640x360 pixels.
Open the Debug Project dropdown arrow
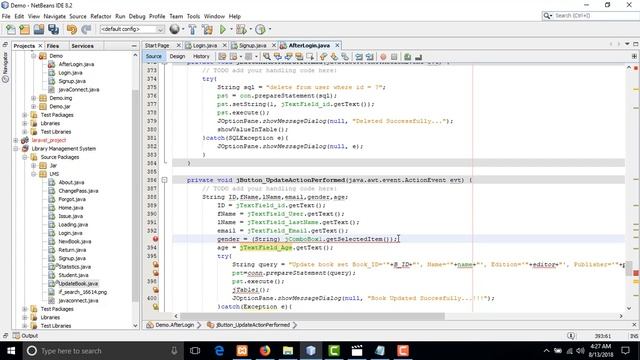tap(250, 29)
